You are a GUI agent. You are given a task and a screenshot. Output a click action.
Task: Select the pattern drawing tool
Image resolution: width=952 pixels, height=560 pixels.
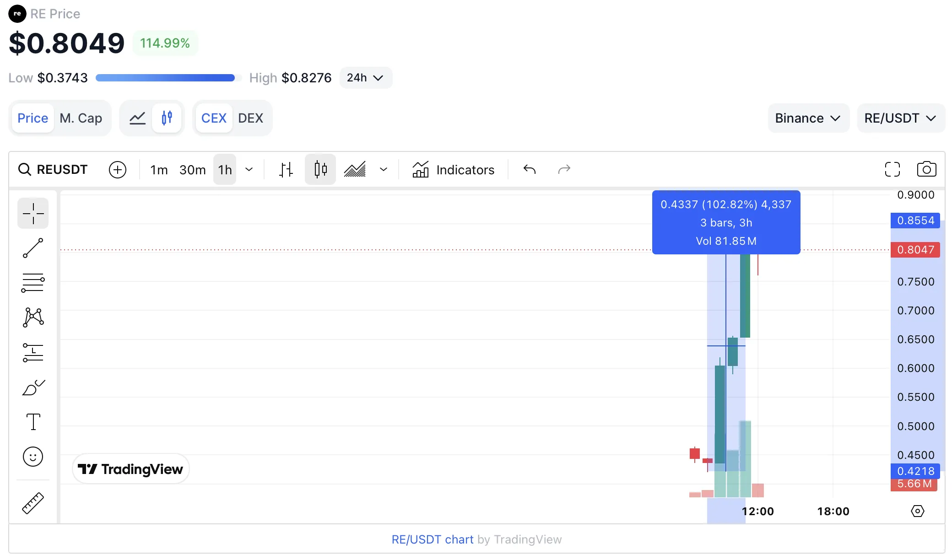(33, 318)
